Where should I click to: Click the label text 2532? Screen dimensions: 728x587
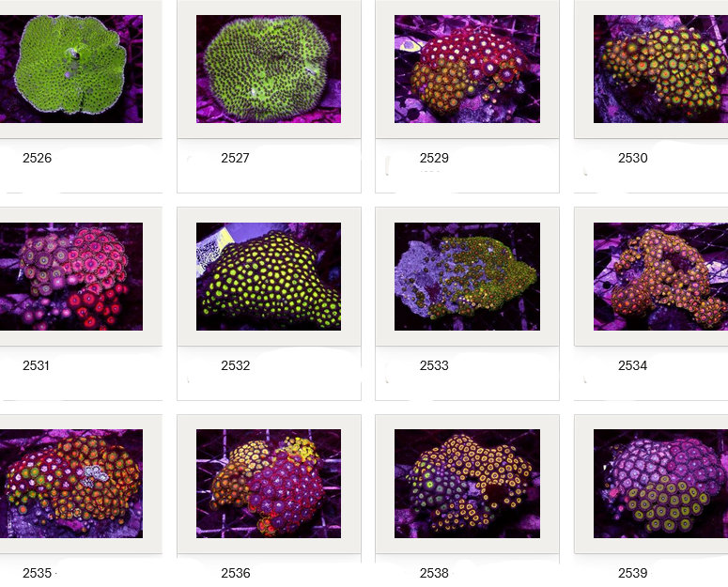(x=236, y=365)
